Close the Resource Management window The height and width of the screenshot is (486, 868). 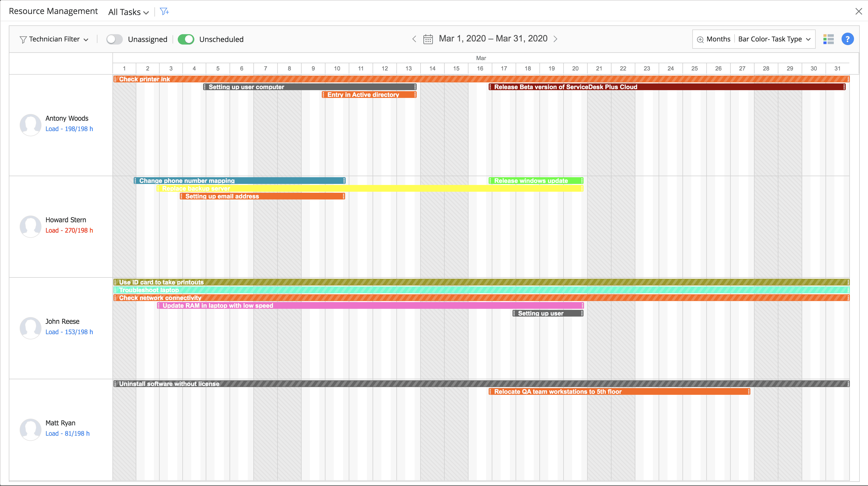pos(859,11)
